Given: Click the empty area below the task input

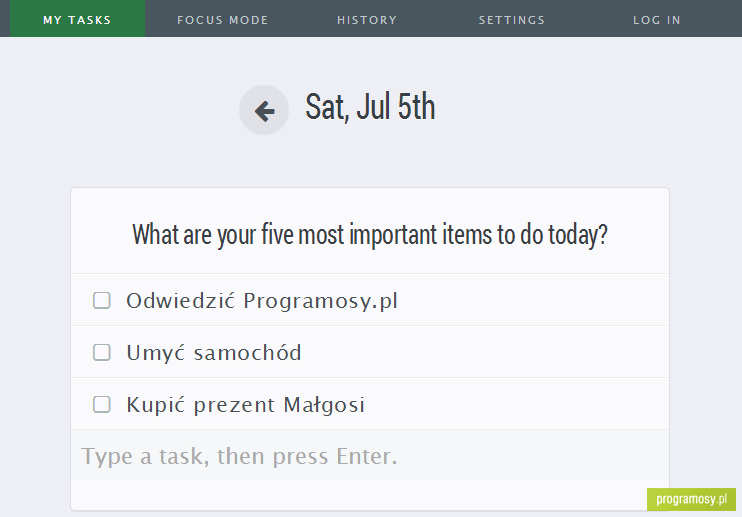Looking at the screenshot, I should coord(360,495).
